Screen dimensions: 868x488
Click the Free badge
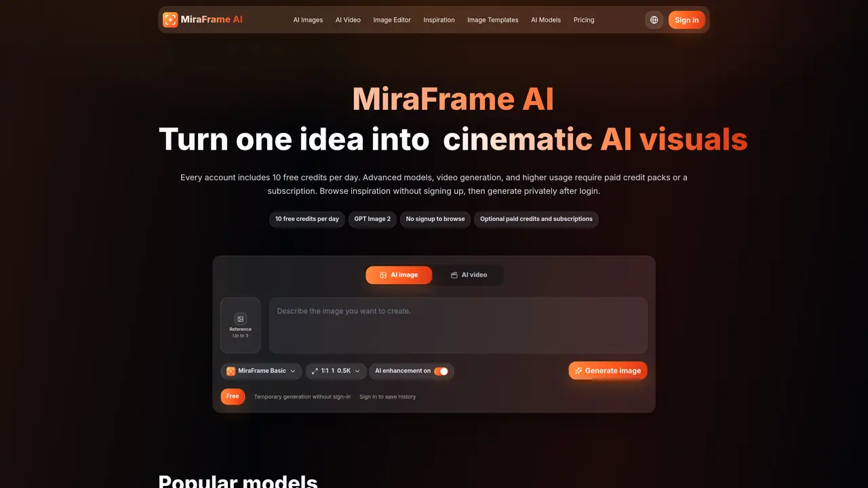(x=233, y=396)
